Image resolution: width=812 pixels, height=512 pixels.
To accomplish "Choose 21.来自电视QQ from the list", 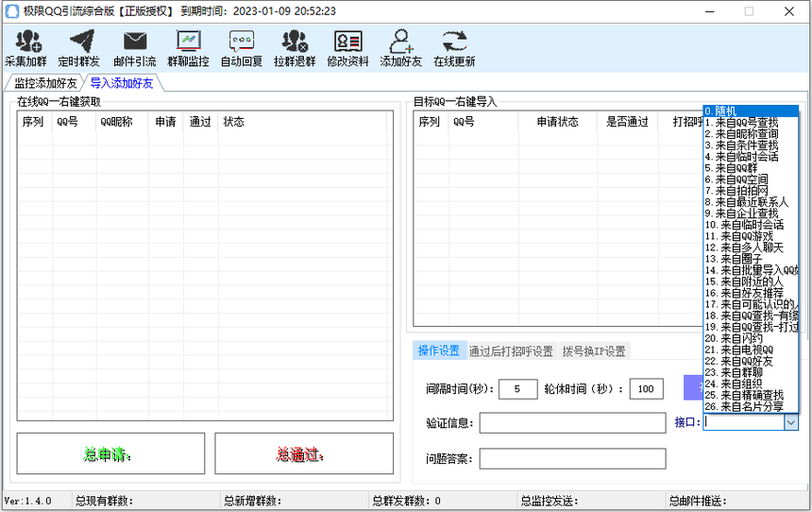I will coord(751,350).
